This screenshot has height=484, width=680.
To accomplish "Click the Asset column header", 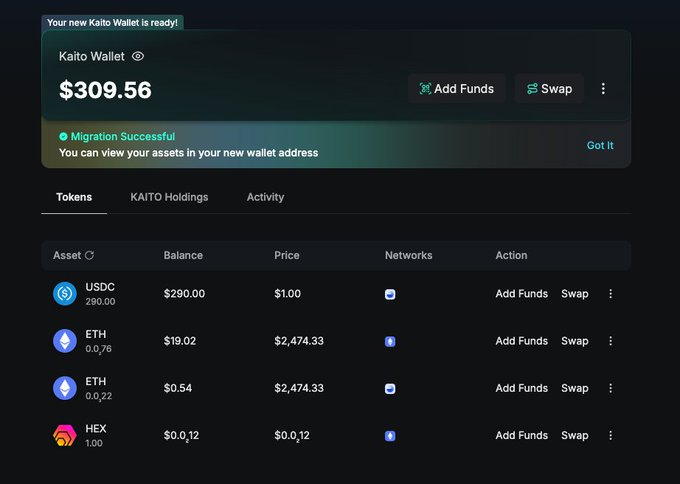I will click(67, 255).
